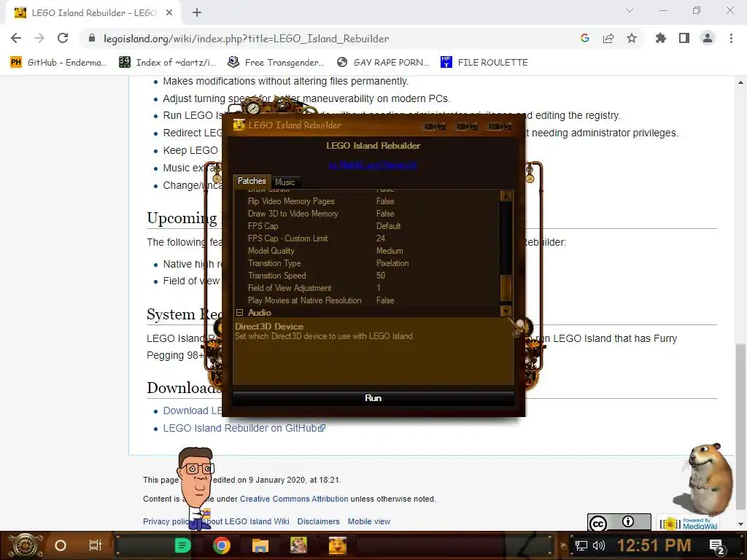747x560 pixels.
Task: Open the extensions puzzle icon
Action: (x=661, y=38)
